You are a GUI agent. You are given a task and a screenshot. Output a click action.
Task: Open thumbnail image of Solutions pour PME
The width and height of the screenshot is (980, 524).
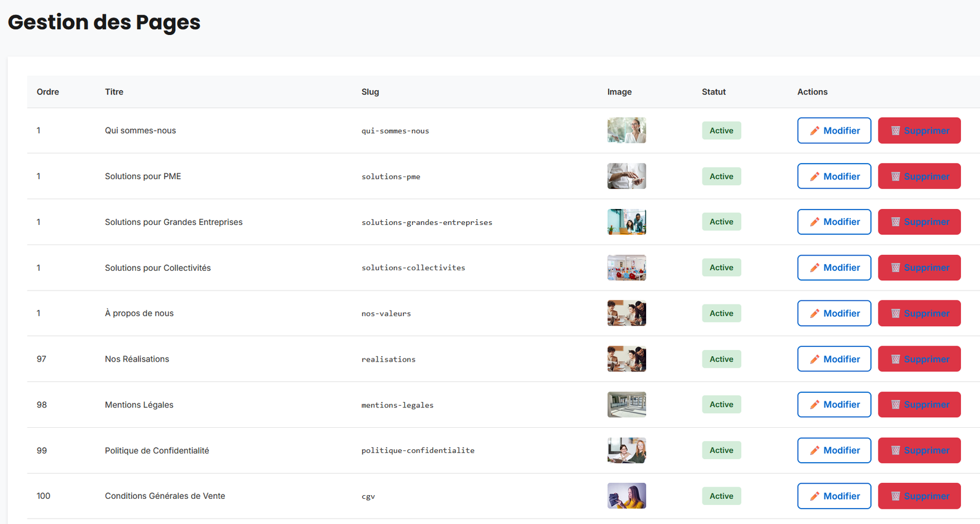(627, 177)
